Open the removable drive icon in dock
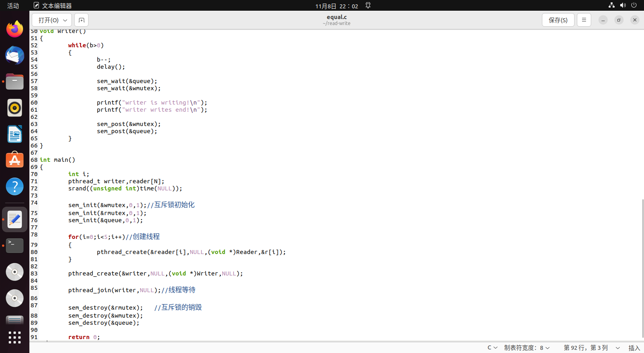644x353 pixels. (x=15, y=320)
